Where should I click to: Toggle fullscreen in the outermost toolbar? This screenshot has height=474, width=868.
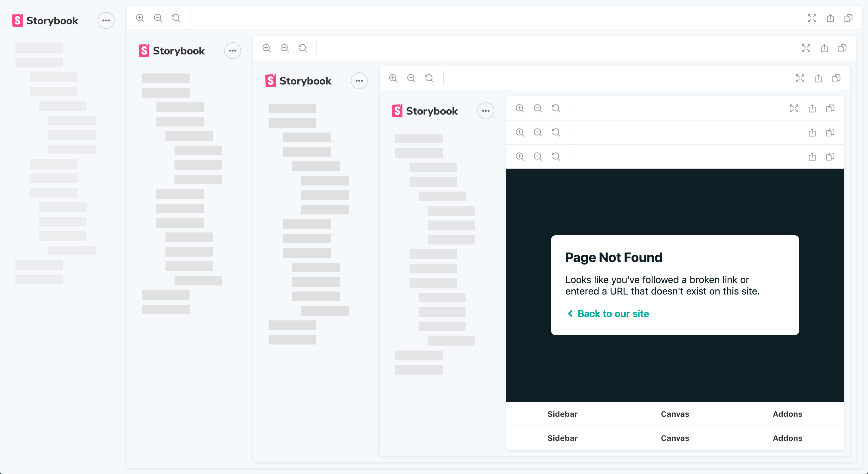click(812, 18)
